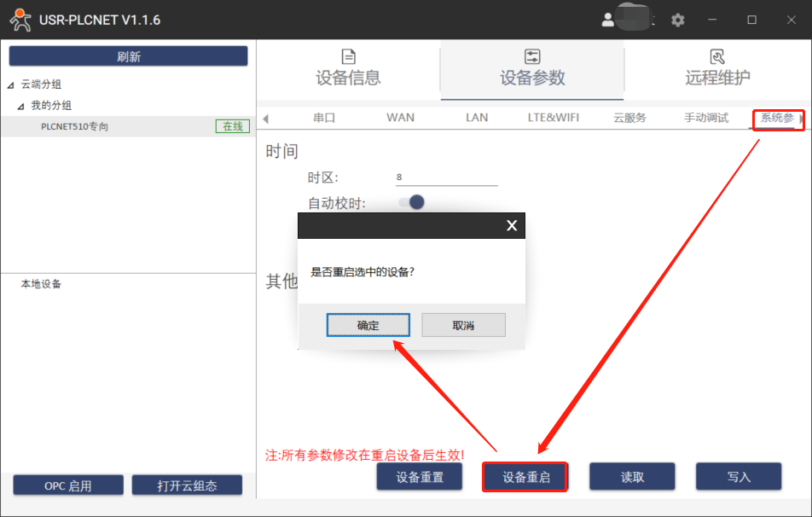Click the USR-PLCNET app logo icon
The image size is (812, 517).
coord(20,20)
